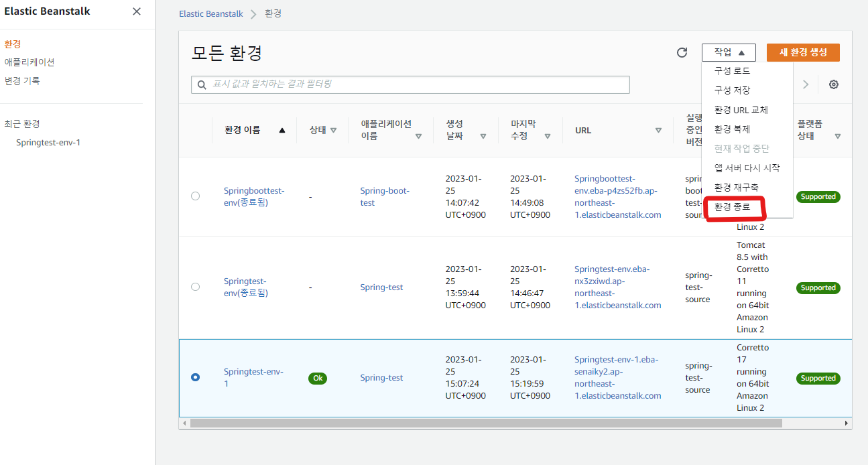868x465 pixels.
Task: Open Spring-boot-test application link
Action: pos(385,196)
